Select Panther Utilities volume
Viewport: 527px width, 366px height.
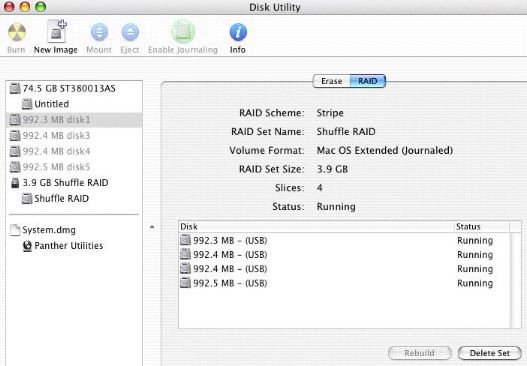point(74,246)
